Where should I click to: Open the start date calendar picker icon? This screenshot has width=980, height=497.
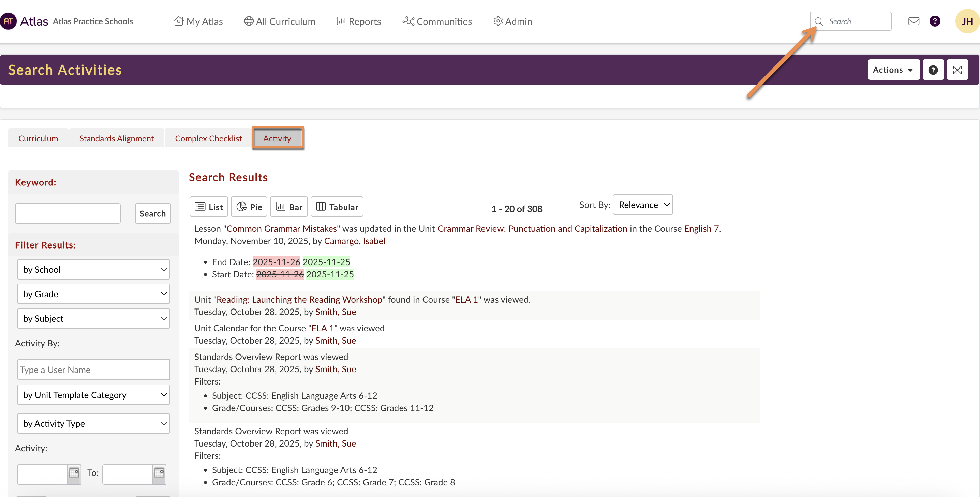(x=74, y=473)
